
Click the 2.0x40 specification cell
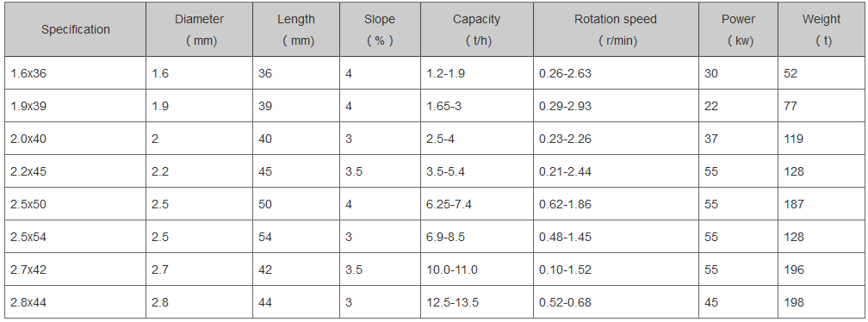pos(75,139)
